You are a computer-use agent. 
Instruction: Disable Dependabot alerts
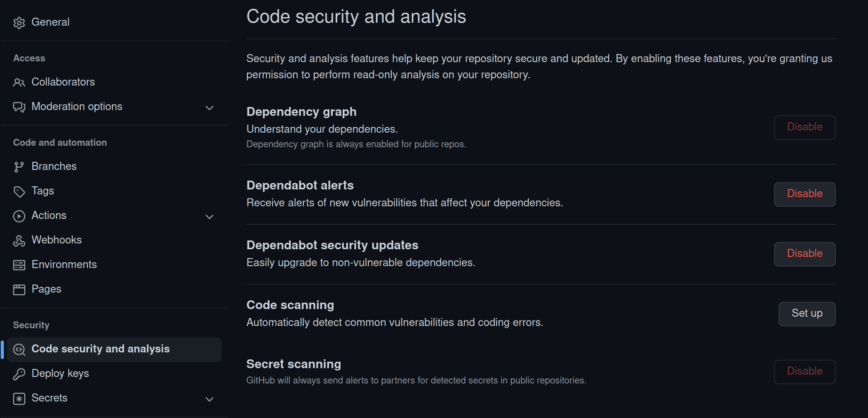[804, 194]
